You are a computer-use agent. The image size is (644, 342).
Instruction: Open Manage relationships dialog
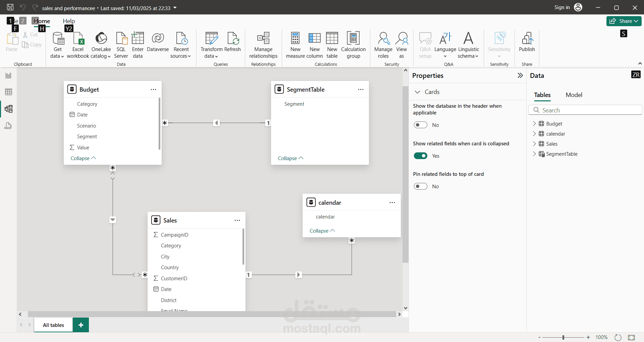coord(263,45)
